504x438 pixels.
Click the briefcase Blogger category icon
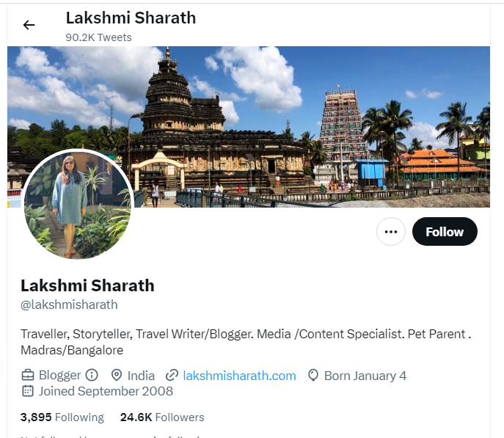pos(28,375)
